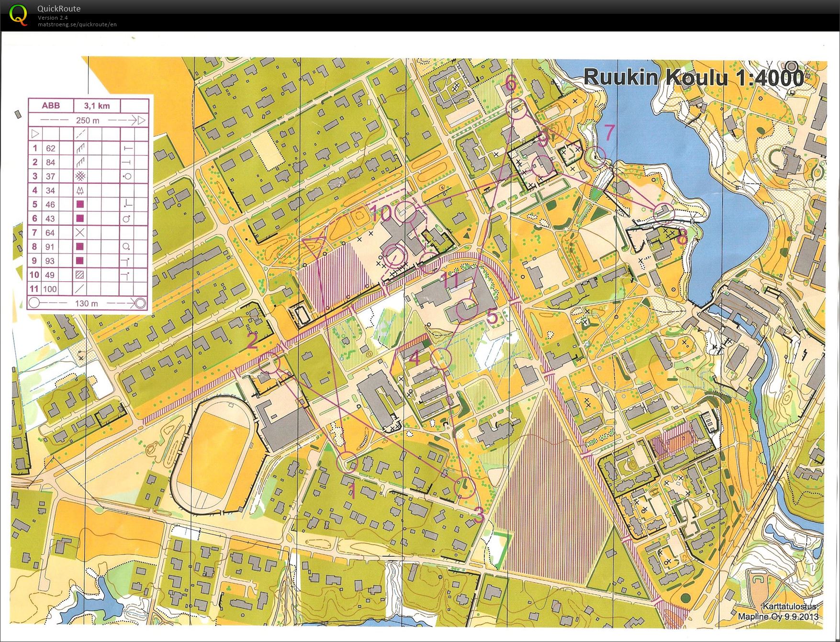Click control code 62 in the sheet
The width and height of the screenshot is (840, 642).
pyautogui.click(x=50, y=148)
